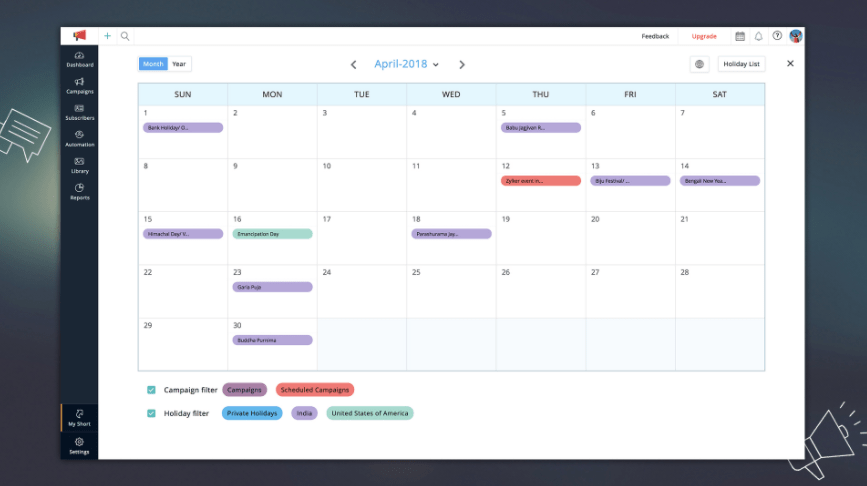Toggle the India holiday filter tag
867x486 pixels.
304,413
